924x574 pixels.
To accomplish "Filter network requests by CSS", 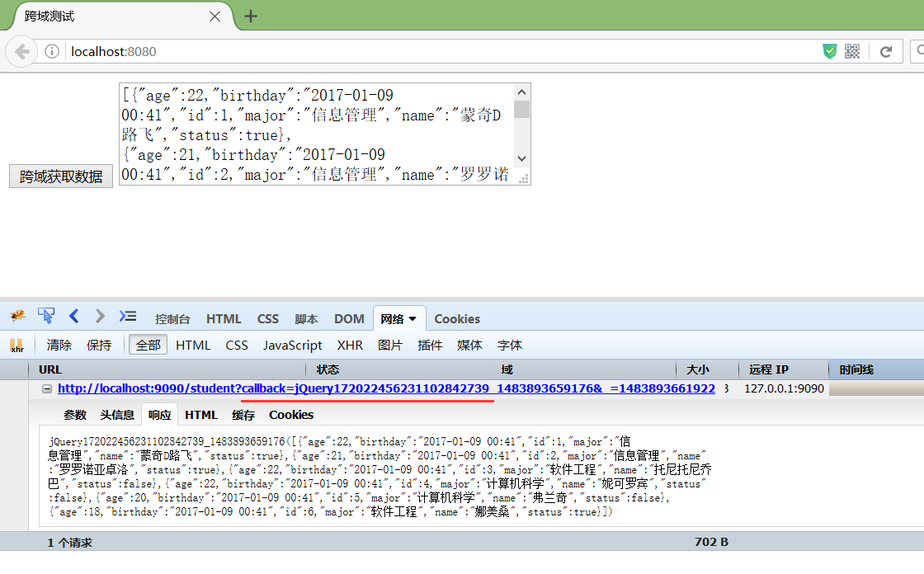I will (236, 346).
